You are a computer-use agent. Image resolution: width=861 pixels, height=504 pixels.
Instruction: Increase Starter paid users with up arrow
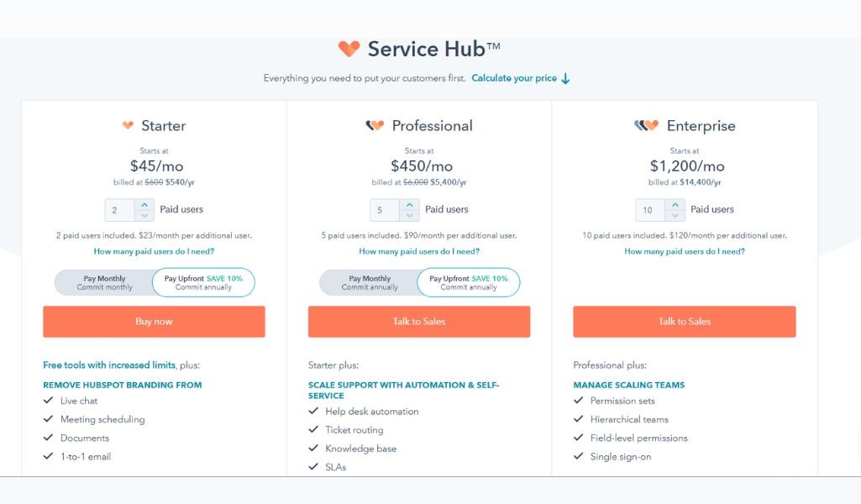(x=144, y=205)
